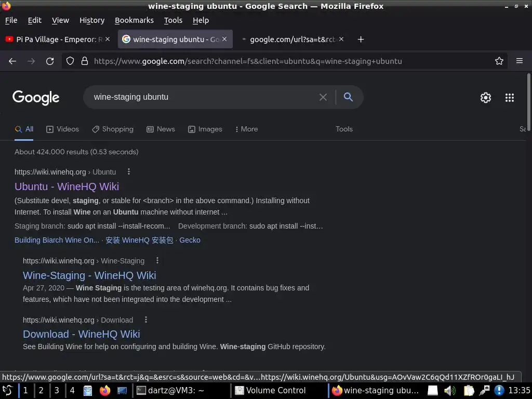Screen dimensions: 532x399
Task: Bookmark this page with the star
Action: [499, 61]
